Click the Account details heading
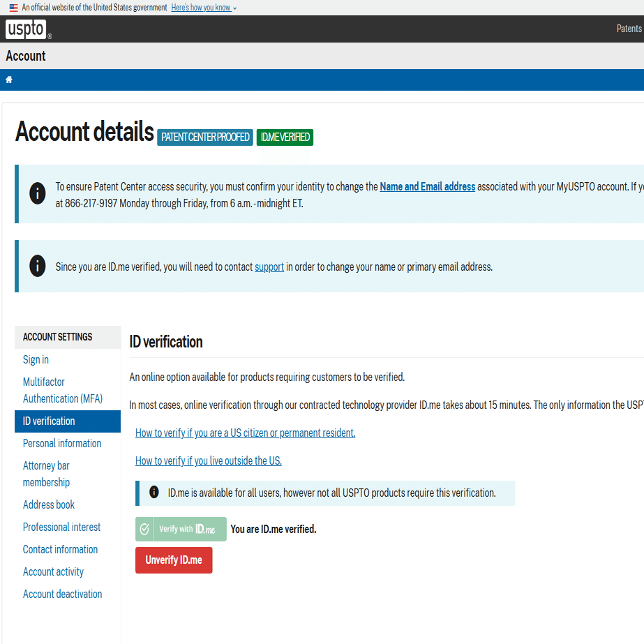 tap(84, 131)
